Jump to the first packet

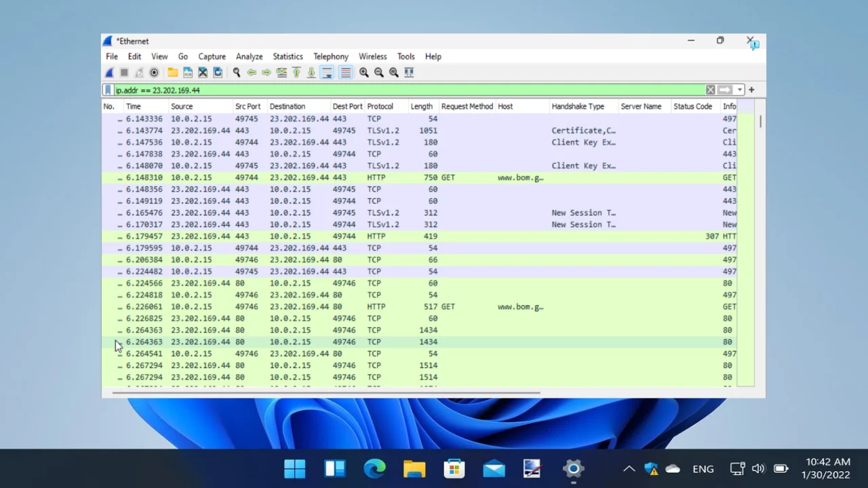[x=296, y=73]
